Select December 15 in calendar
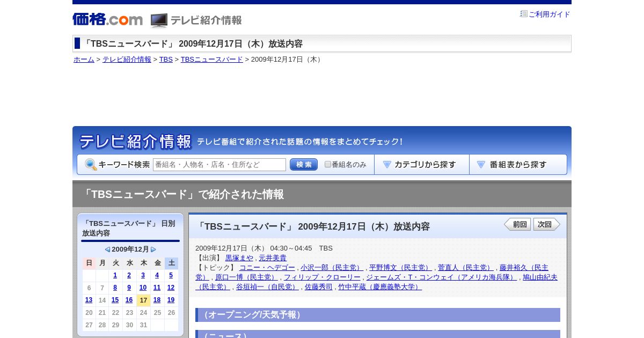The width and height of the screenshot is (644, 338). (x=115, y=300)
